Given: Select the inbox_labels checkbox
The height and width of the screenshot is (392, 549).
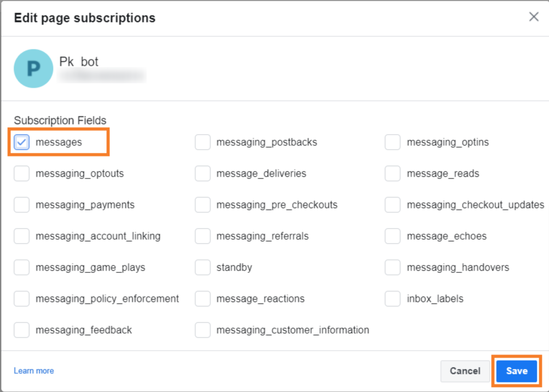Looking at the screenshot, I should coord(392,299).
